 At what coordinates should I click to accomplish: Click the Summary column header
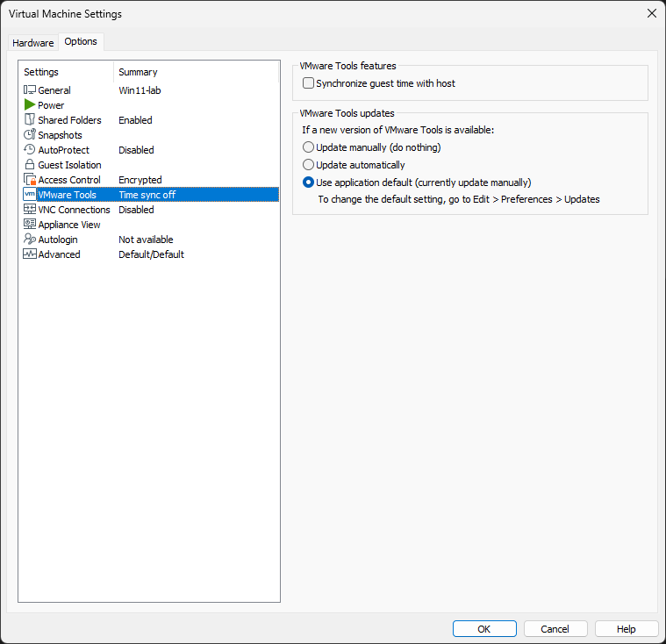pos(197,72)
